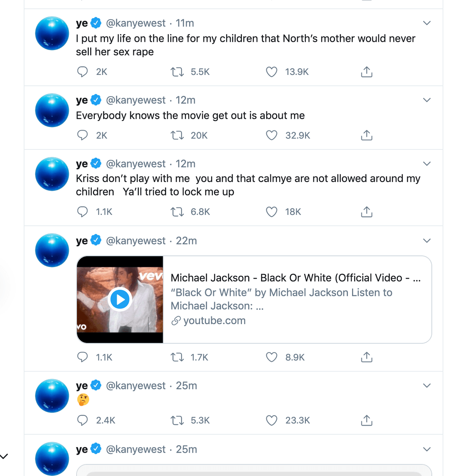
Task: Click the @kanyewest handle on the 12m tweet
Action: tap(136, 100)
